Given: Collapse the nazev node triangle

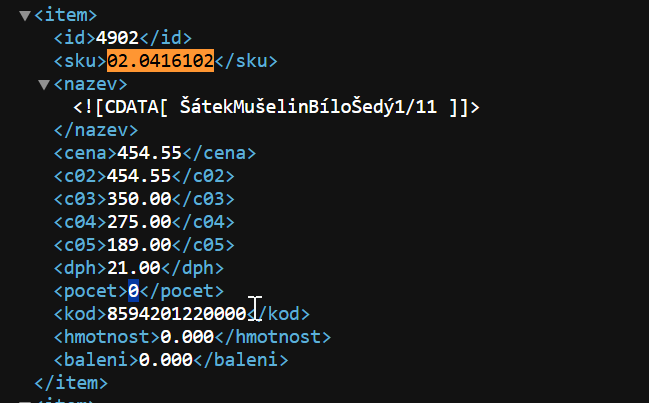Looking at the screenshot, I should (44, 85).
